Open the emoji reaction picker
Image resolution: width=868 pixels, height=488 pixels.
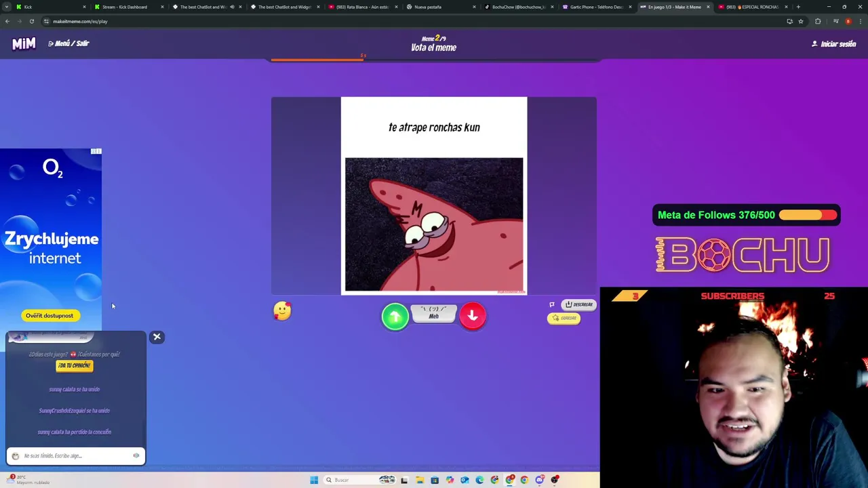tap(282, 311)
